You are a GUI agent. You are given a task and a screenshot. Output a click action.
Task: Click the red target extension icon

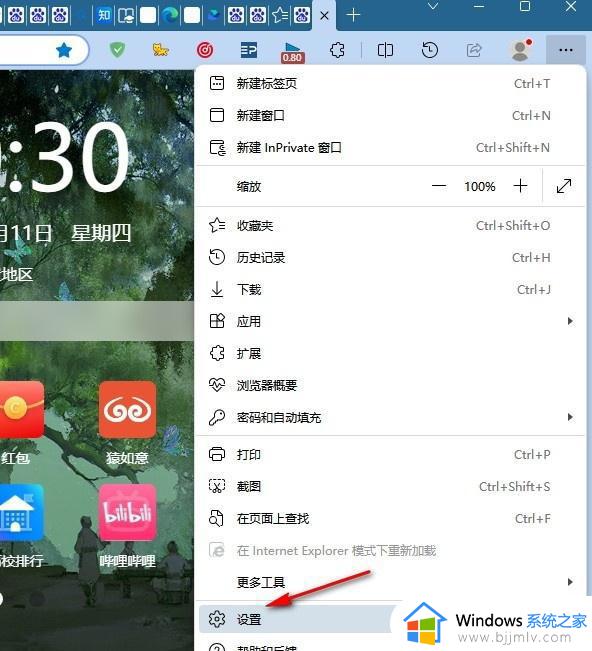tap(205, 50)
